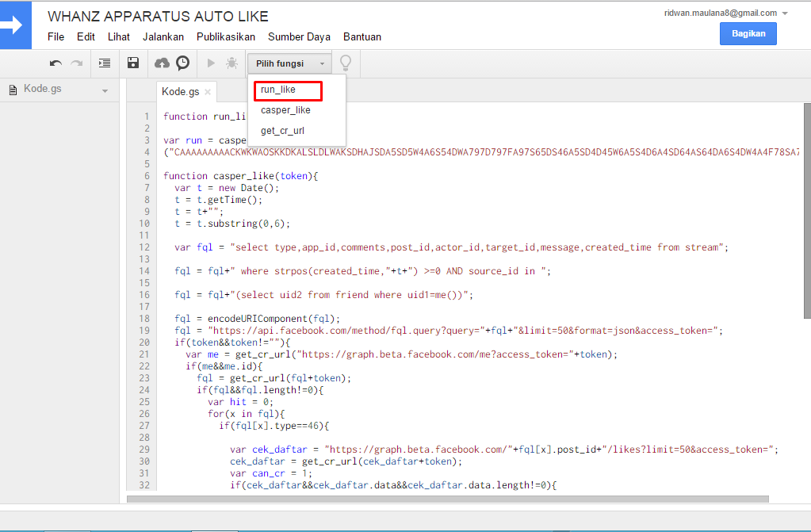Expand the Kode.gs sidebar file options arrow
This screenshot has height=532, width=811.
[x=105, y=91]
